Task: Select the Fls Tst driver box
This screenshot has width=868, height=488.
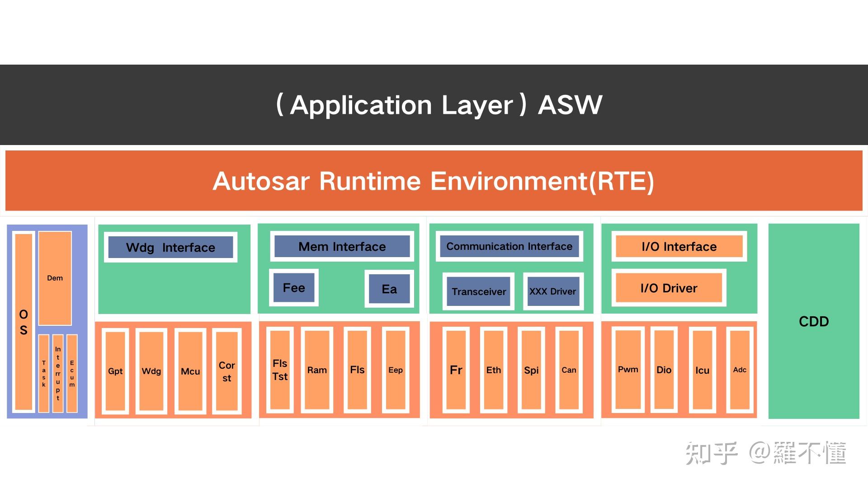Action: coord(280,370)
